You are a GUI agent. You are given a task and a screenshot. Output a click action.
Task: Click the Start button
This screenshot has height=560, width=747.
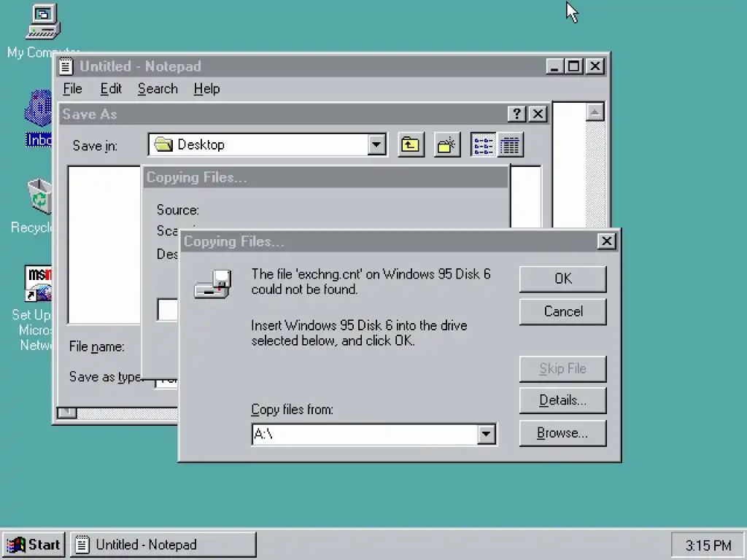[34, 545]
